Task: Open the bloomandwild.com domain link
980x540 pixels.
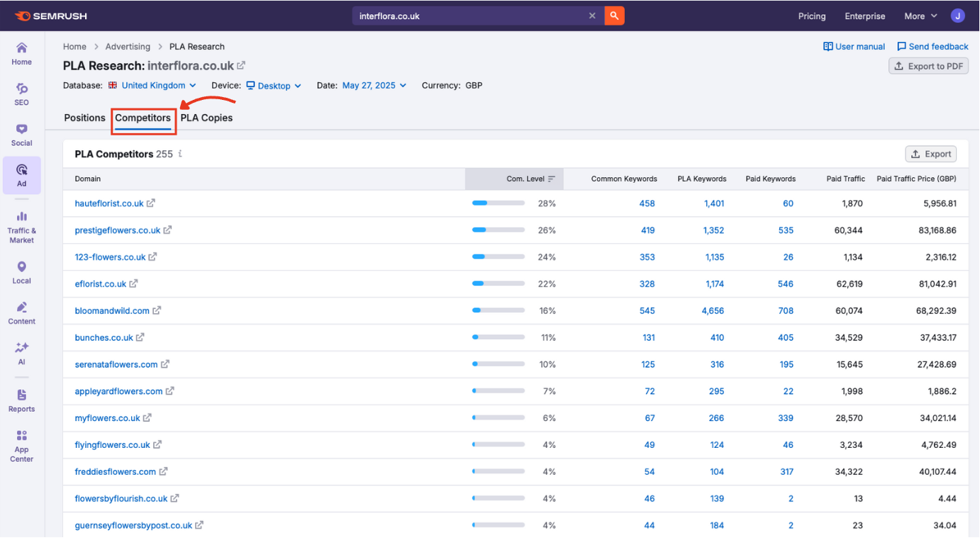Action: click(x=112, y=311)
